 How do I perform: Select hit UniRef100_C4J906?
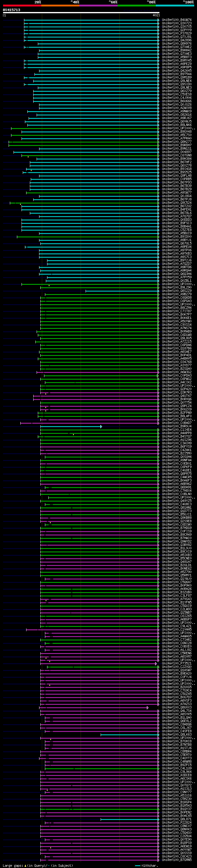[177, 98]
